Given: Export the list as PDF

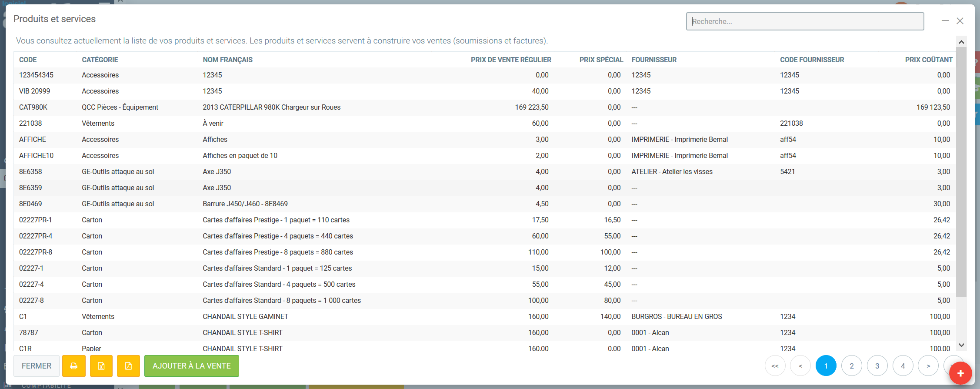Looking at the screenshot, I should coord(128,366).
